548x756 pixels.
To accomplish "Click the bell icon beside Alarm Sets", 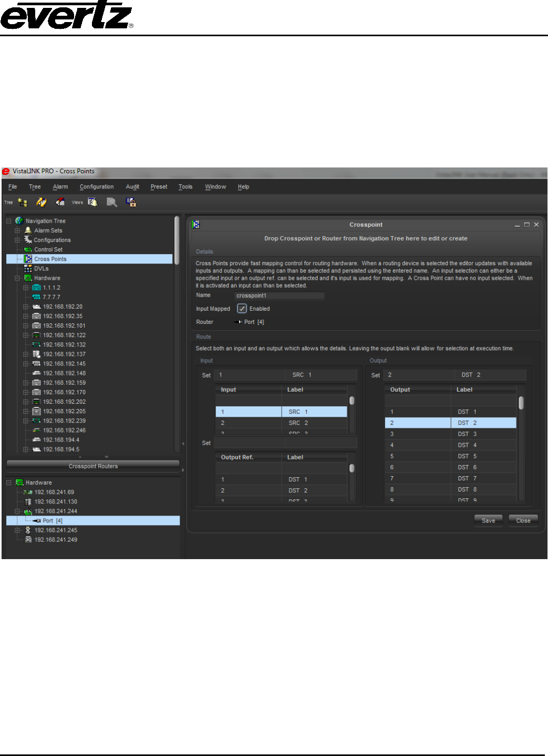I will 28,230.
